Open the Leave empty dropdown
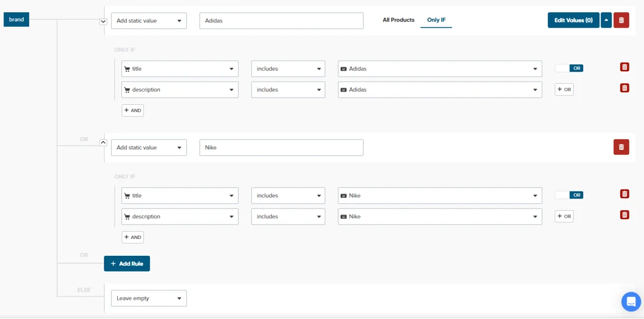 [149, 299]
